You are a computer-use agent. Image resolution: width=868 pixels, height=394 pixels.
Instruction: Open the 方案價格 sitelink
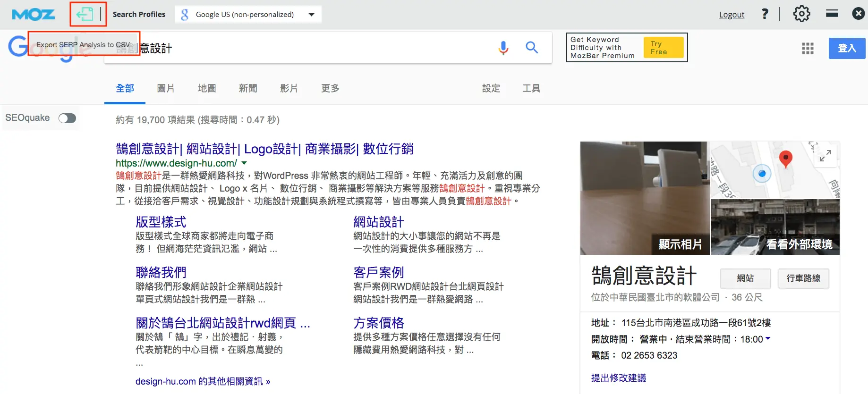[379, 323]
